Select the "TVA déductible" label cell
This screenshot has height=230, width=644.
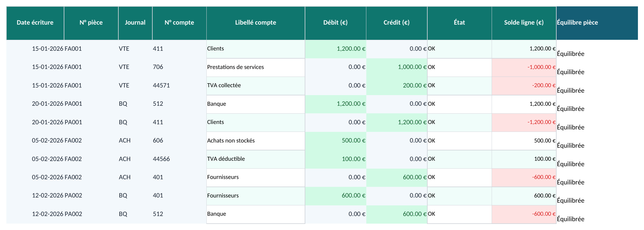pyautogui.click(x=256, y=159)
